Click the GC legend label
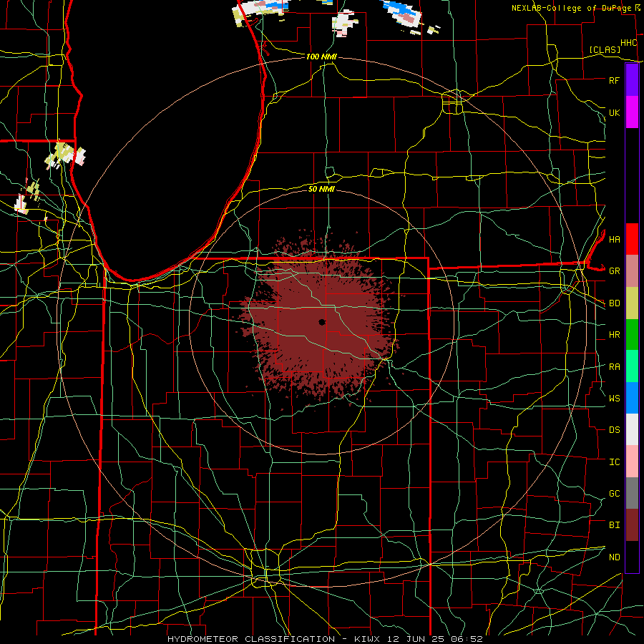Screen dimensions: 644x644 coord(614,494)
